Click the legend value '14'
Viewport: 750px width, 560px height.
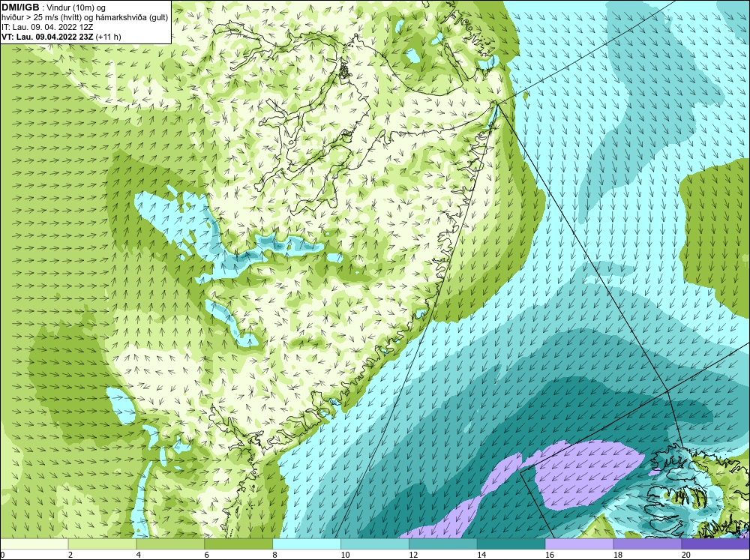click(x=481, y=555)
